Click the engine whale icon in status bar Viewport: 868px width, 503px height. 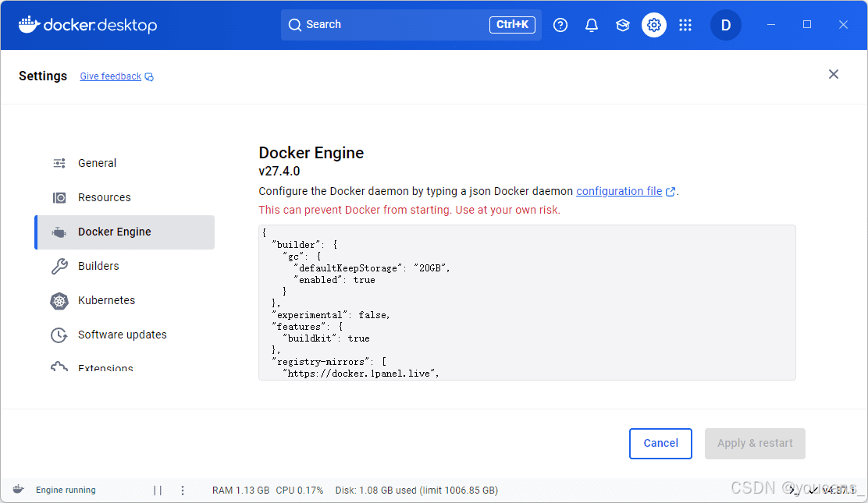click(x=18, y=489)
